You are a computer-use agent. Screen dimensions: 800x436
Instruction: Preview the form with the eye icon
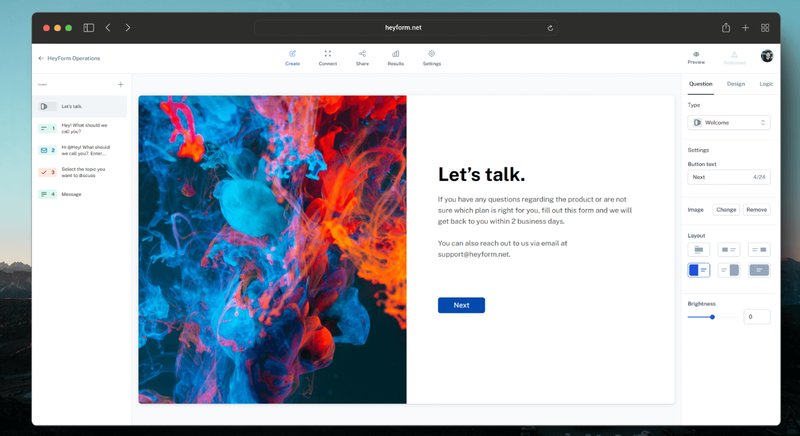pyautogui.click(x=696, y=57)
